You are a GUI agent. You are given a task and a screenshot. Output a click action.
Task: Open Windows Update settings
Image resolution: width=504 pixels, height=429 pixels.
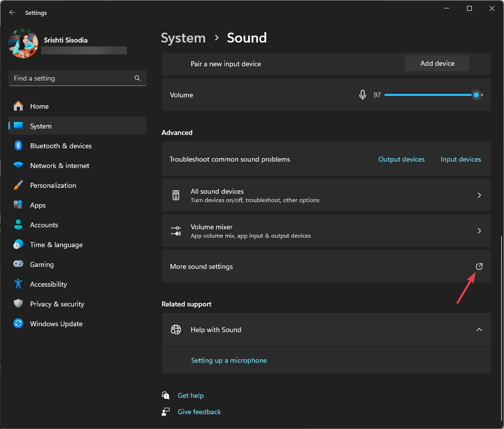pyautogui.click(x=78, y=324)
